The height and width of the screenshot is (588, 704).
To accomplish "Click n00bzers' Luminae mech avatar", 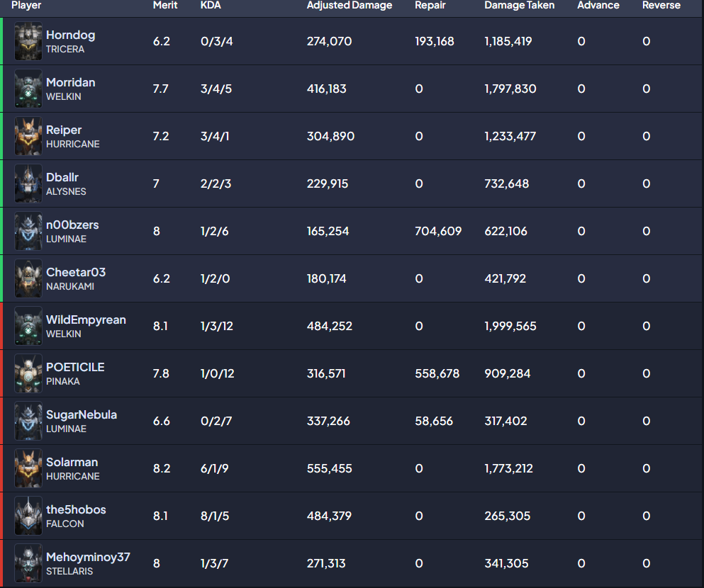I will [28, 232].
